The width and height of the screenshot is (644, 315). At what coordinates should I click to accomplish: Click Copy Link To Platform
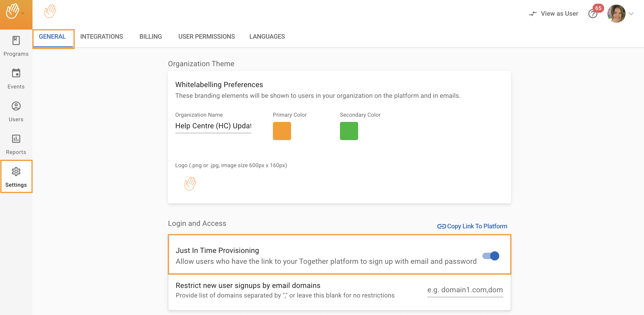472,226
